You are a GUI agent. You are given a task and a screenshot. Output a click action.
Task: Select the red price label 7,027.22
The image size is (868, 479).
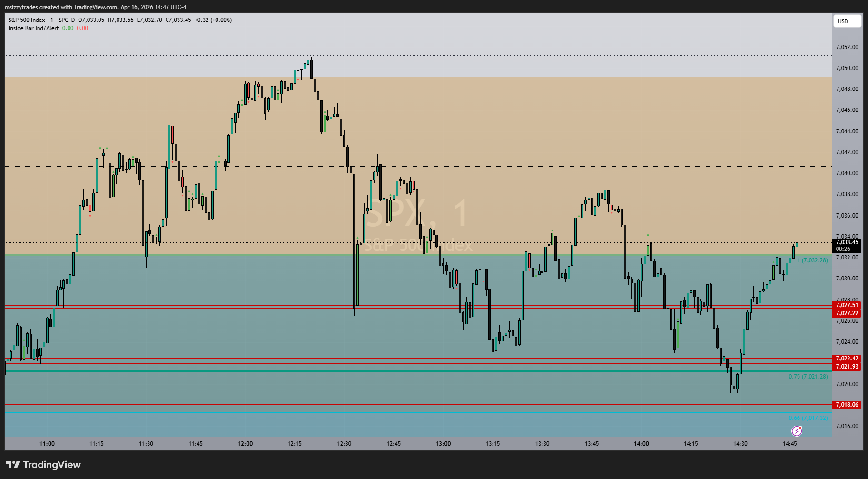click(x=847, y=313)
